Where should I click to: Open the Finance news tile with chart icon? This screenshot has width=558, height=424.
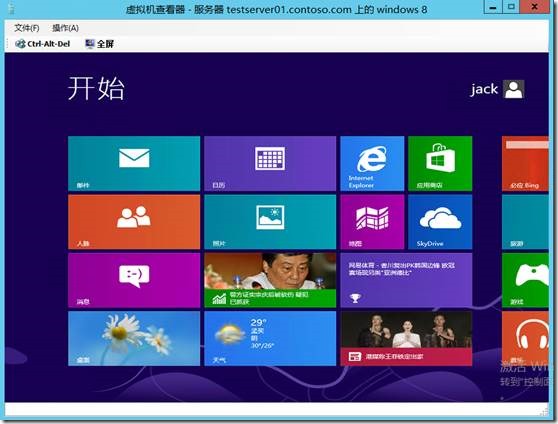pyautogui.click(x=270, y=280)
